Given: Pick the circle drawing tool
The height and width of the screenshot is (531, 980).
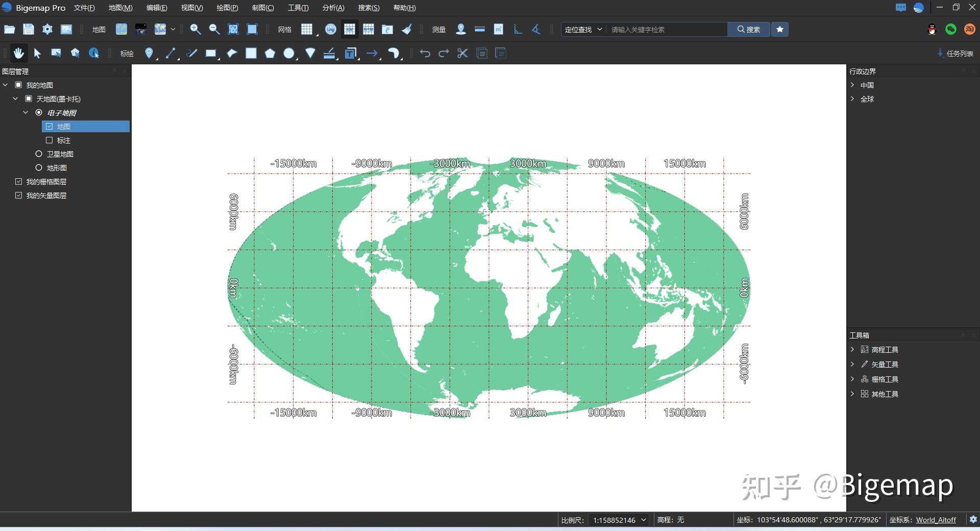Looking at the screenshot, I should point(289,53).
